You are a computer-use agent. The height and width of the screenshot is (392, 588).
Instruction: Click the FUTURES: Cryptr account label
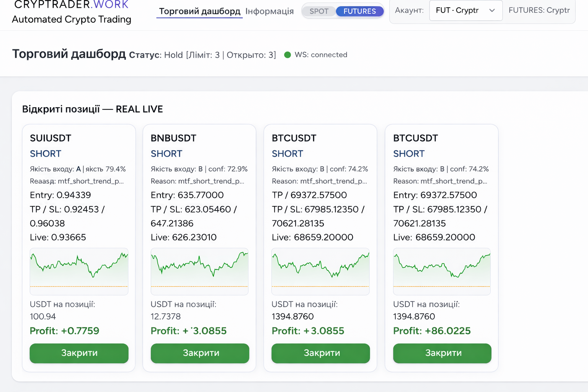tap(539, 10)
